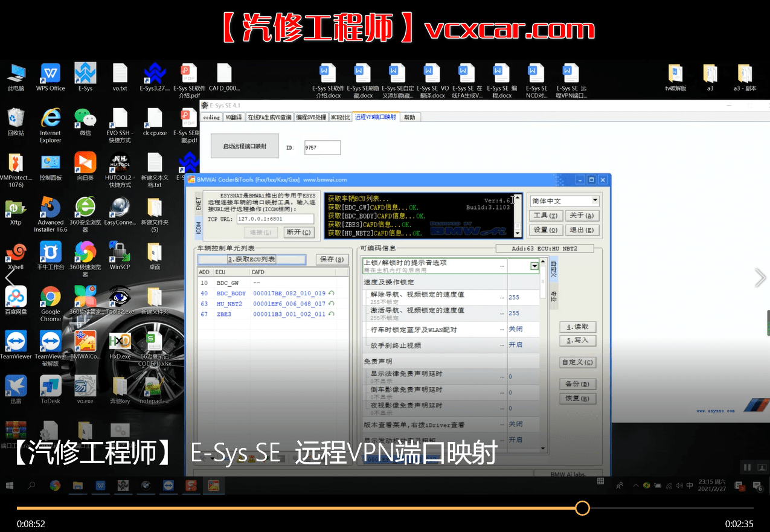Screen dimensions: 770x532
Task: Click the video progress slider handle
Action: [582, 508]
